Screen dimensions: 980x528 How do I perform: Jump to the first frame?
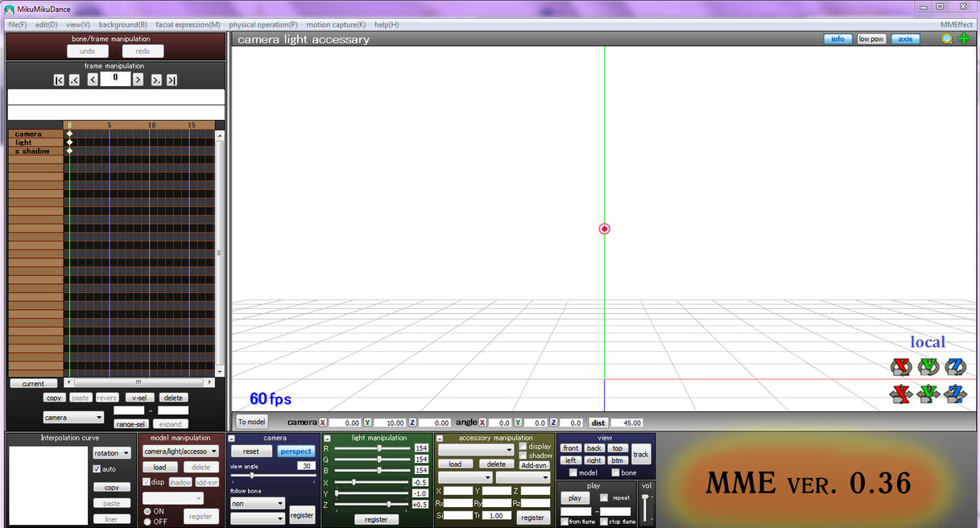(x=59, y=80)
